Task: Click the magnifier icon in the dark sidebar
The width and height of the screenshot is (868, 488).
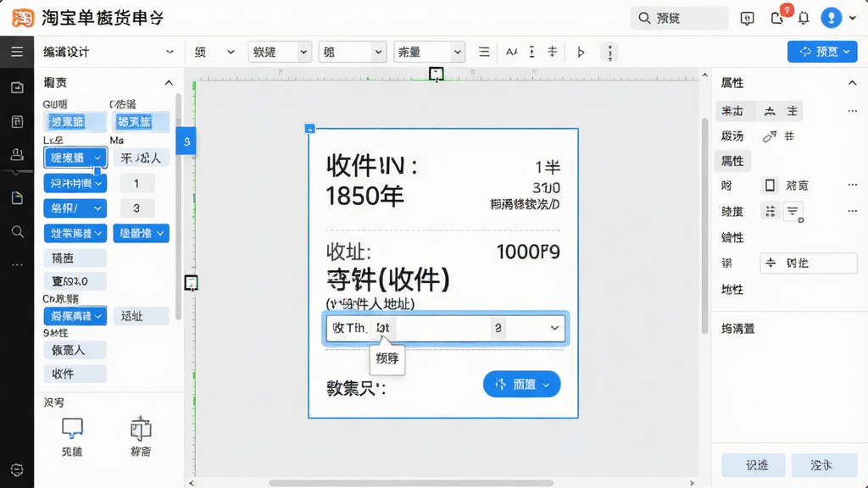Action: point(17,232)
